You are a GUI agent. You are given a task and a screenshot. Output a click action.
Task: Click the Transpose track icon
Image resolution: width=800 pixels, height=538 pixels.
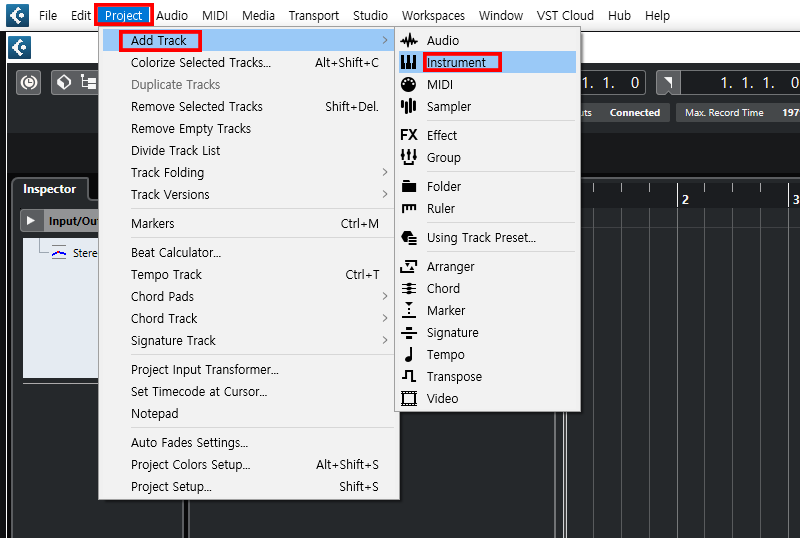409,376
